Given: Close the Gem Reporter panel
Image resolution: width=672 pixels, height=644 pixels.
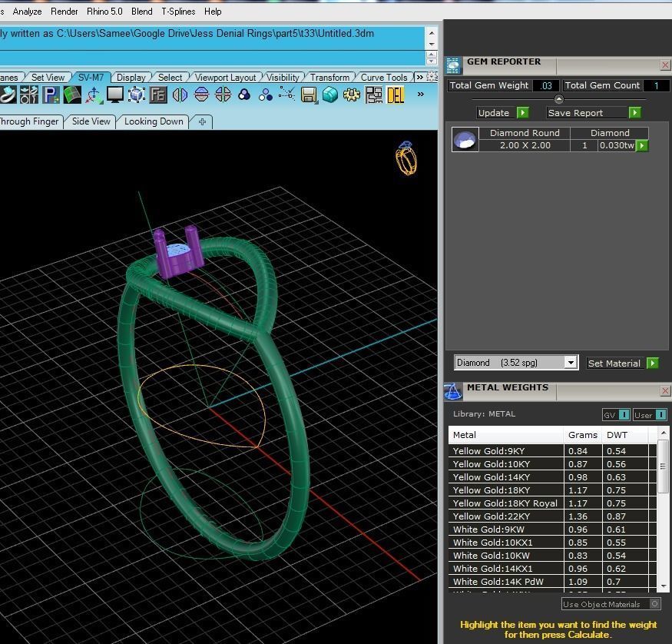Looking at the screenshot, I should [x=665, y=65].
